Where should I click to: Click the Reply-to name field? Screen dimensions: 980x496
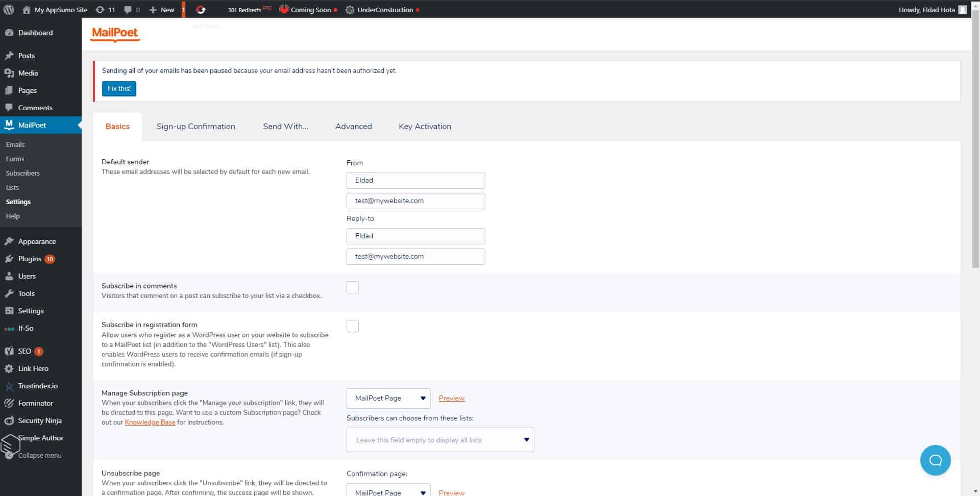pyautogui.click(x=415, y=236)
